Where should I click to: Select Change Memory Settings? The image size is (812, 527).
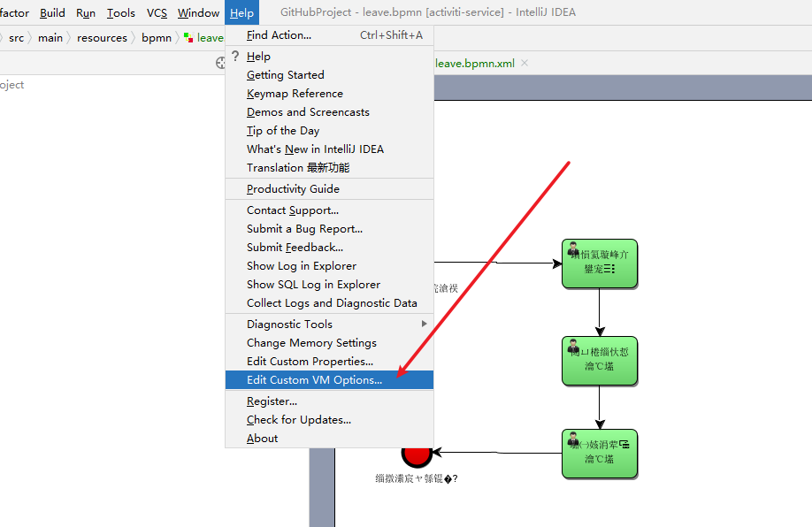point(329,343)
